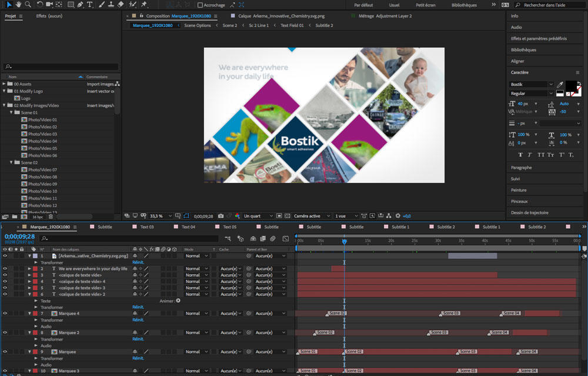Toggle mask and shape path visibility

(x=186, y=216)
